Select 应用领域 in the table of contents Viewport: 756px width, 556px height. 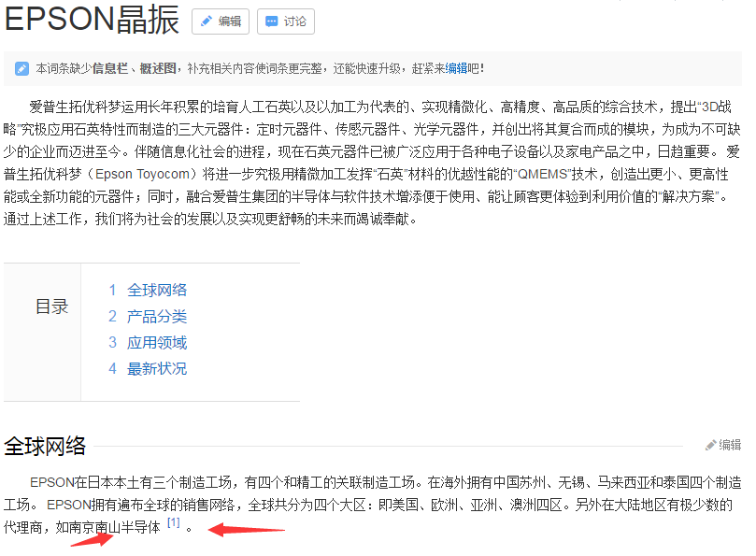[x=157, y=342]
